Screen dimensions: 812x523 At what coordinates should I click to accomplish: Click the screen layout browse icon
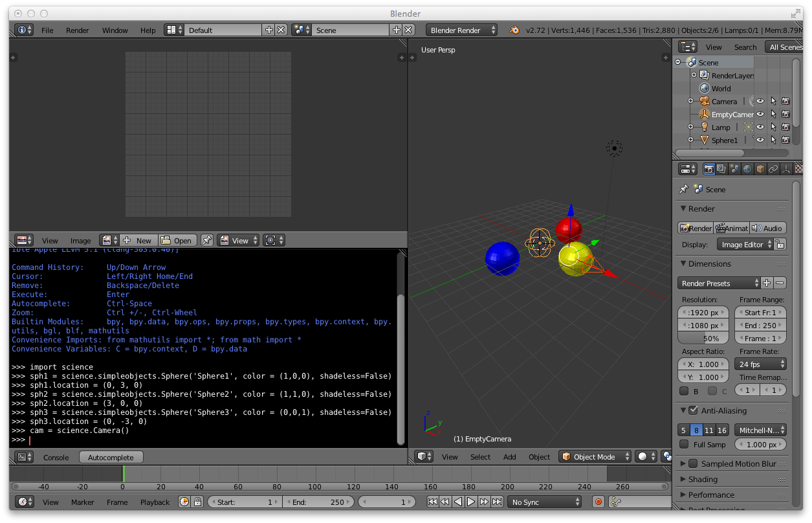click(x=174, y=30)
